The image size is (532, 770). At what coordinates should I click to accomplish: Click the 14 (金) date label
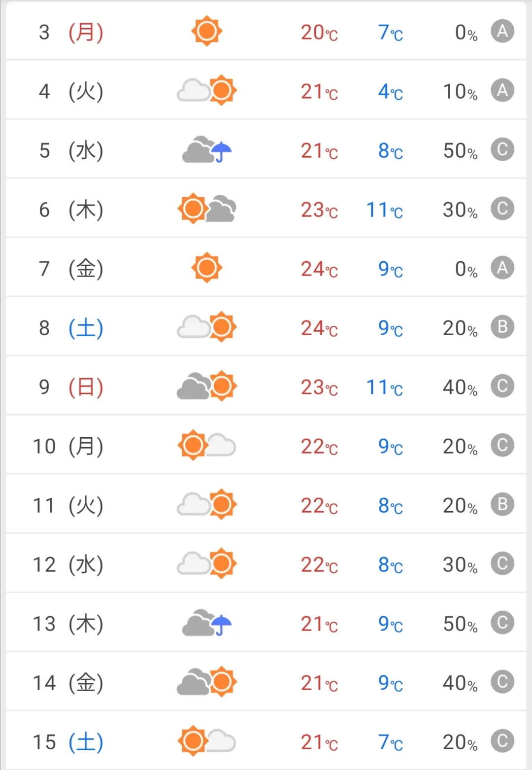pos(68,683)
